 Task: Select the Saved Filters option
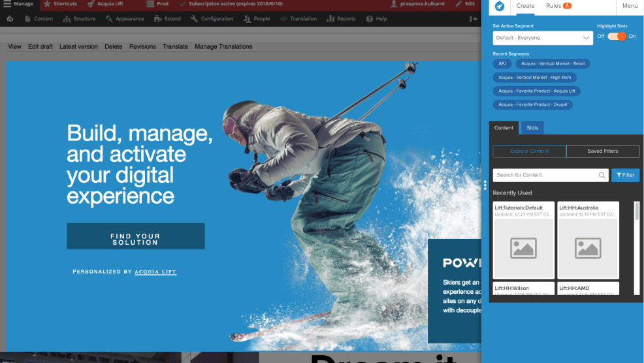pyautogui.click(x=603, y=151)
